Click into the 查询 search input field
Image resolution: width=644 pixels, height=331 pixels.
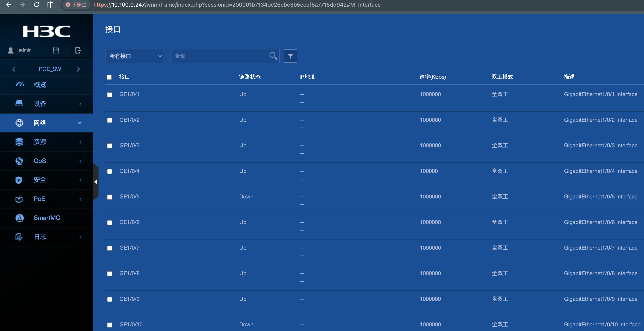tap(220, 56)
